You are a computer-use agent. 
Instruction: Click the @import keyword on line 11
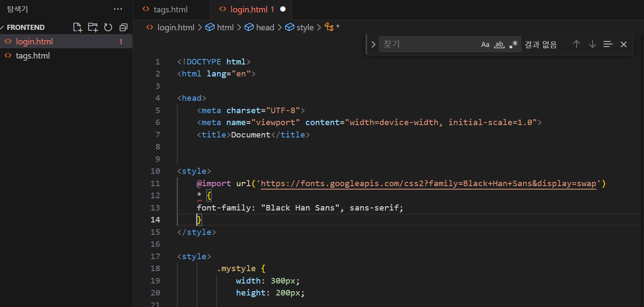214,184
